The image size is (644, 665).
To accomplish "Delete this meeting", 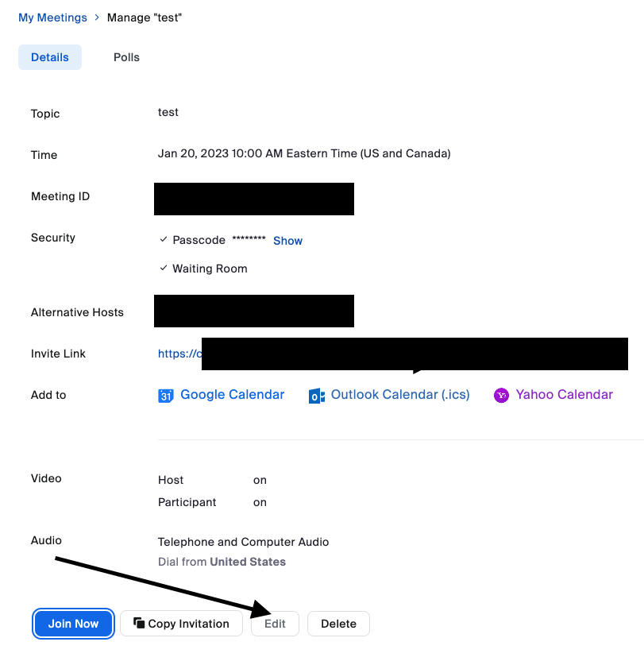I will [x=338, y=623].
